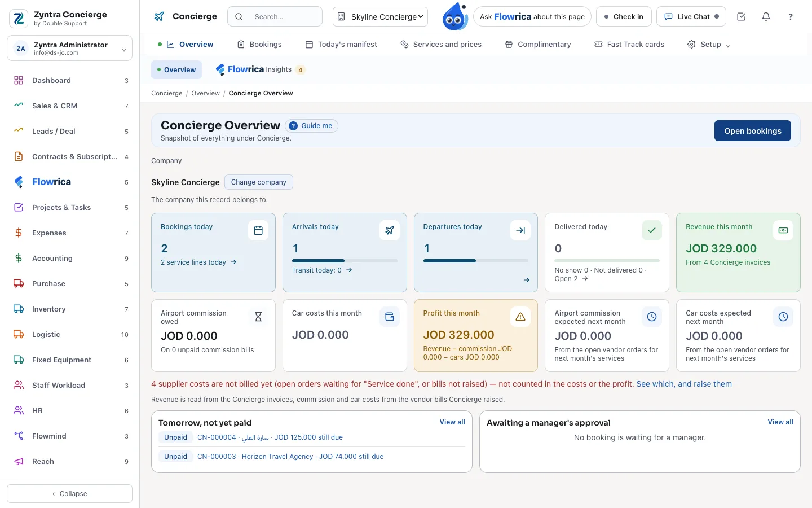Screen dimensions: 812x508
Task: Open Today's manifest tab
Action: [341, 44]
